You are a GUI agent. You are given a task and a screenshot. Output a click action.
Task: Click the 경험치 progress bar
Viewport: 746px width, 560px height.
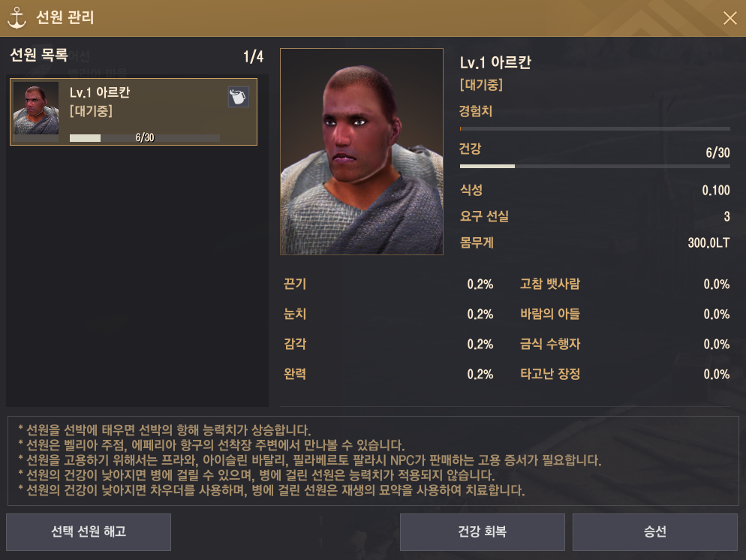594,128
